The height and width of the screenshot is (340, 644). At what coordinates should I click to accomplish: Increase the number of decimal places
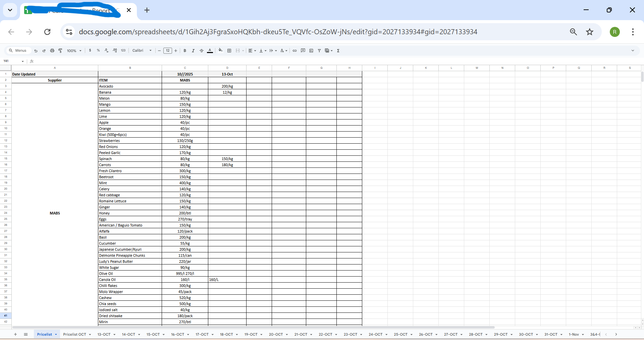(115, 51)
